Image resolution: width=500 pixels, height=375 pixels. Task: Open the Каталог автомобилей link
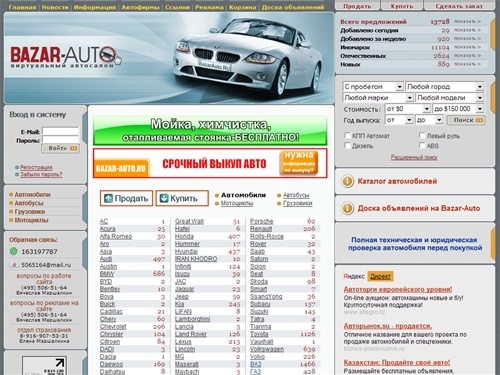397,181
